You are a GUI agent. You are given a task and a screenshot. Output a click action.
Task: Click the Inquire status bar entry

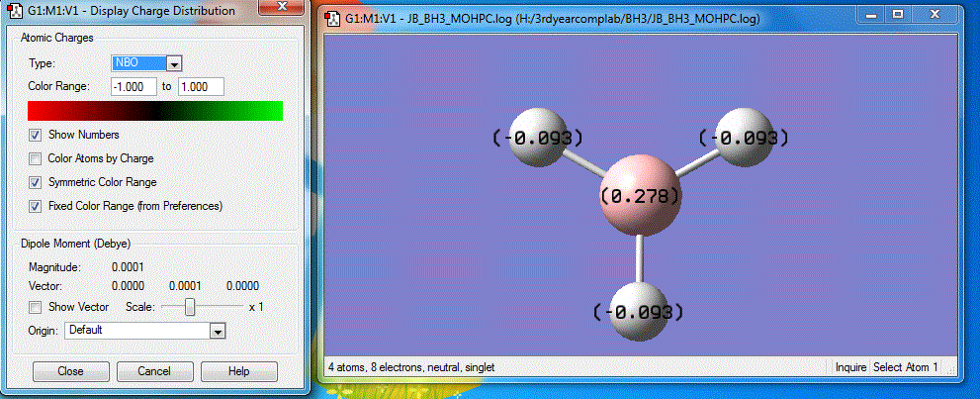850,367
